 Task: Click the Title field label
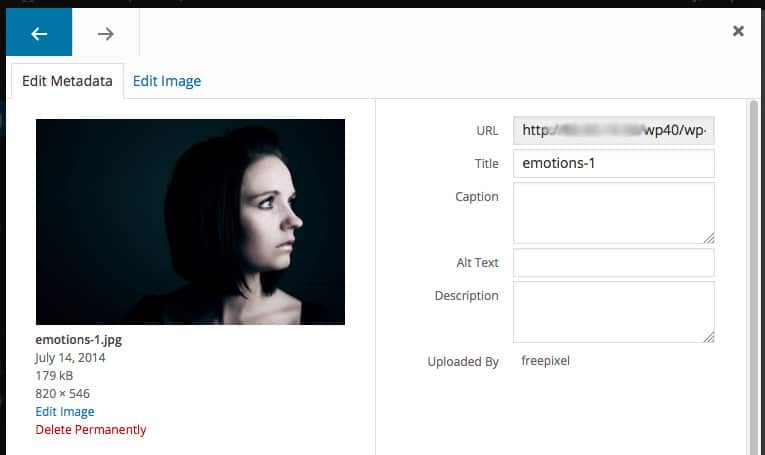[486, 164]
